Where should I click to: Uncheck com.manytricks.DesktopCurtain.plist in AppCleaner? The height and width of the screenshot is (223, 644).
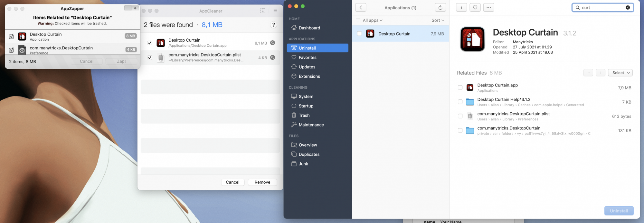point(150,57)
